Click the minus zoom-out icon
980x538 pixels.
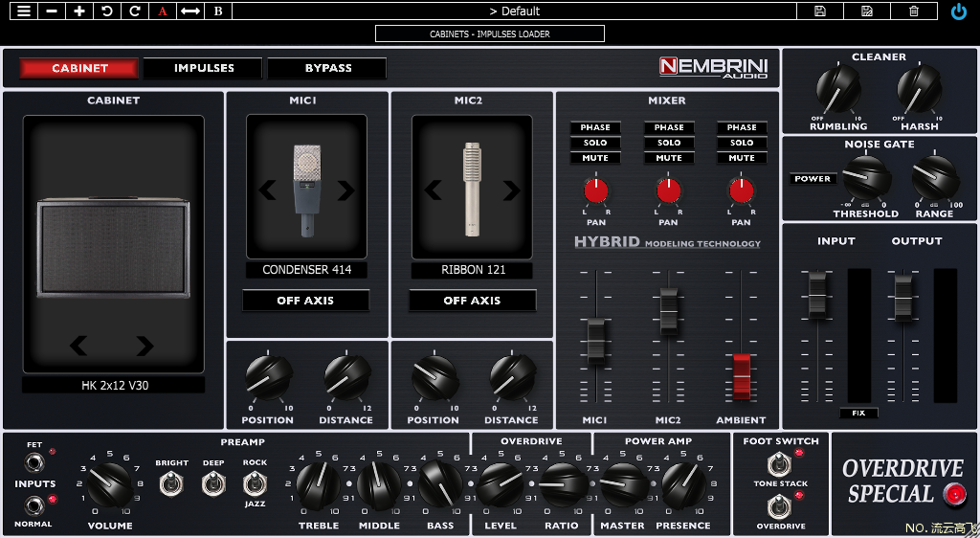[52, 11]
